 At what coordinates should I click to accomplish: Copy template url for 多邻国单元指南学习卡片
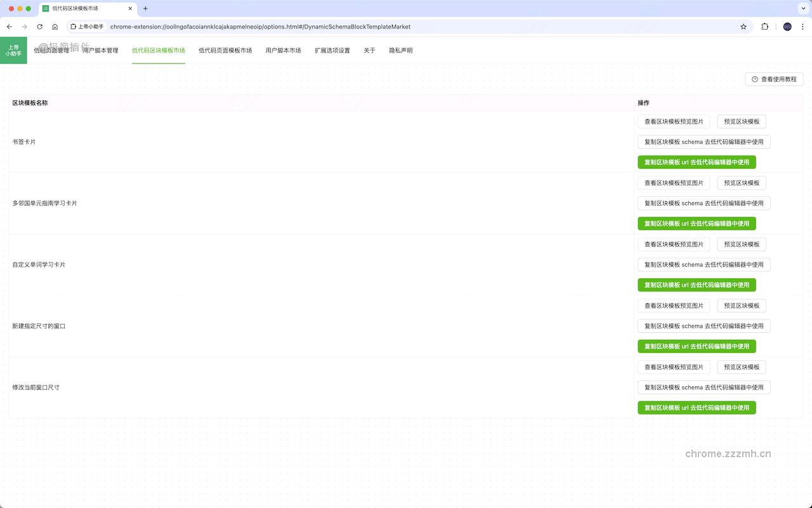(x=697, y=224)
